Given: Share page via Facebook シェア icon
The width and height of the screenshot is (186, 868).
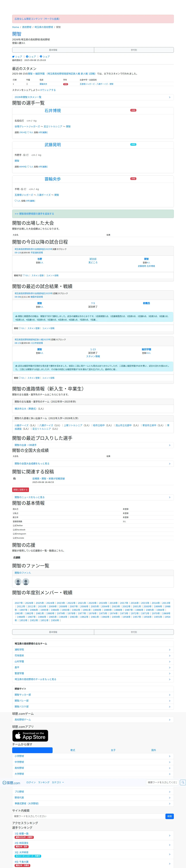Looking at the screenshot, I should (31, 57).
